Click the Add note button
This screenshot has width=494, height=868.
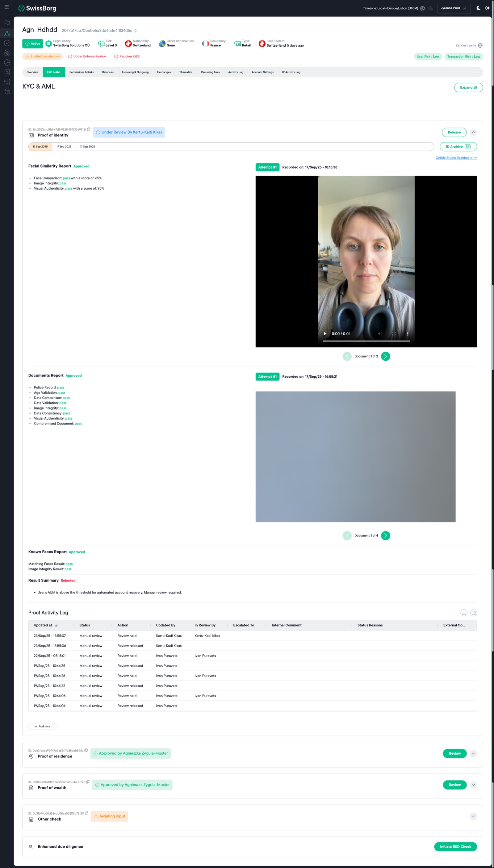(x=42, y=726)
